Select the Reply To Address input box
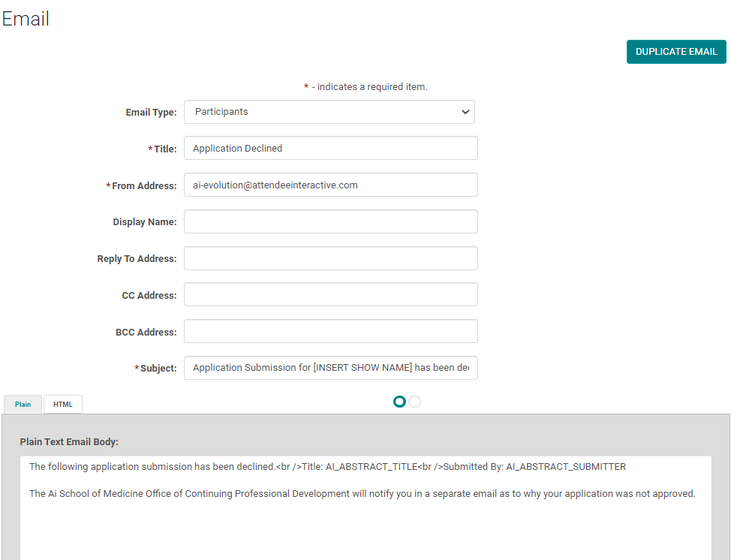The width and height of the screenshot is (731, 560). coord(330,258)
